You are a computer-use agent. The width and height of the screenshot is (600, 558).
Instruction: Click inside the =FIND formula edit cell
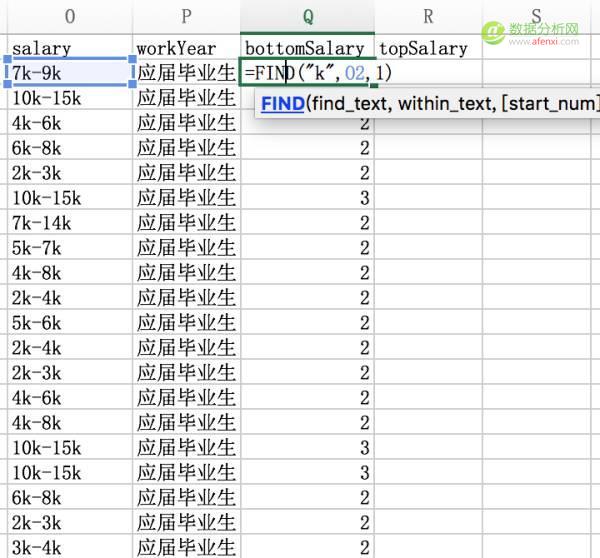click(x=307, y=72)
